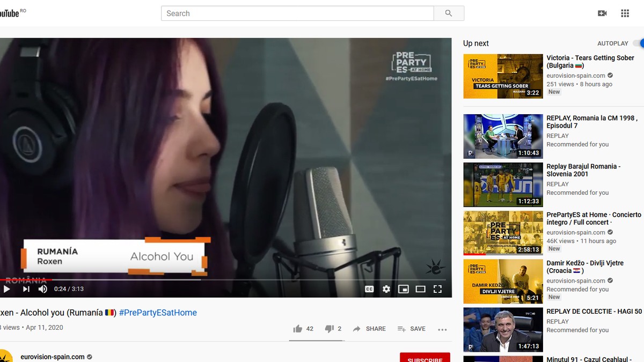Open the create video camera icon
Screen dimensions: 644x362
click(602, 13)
